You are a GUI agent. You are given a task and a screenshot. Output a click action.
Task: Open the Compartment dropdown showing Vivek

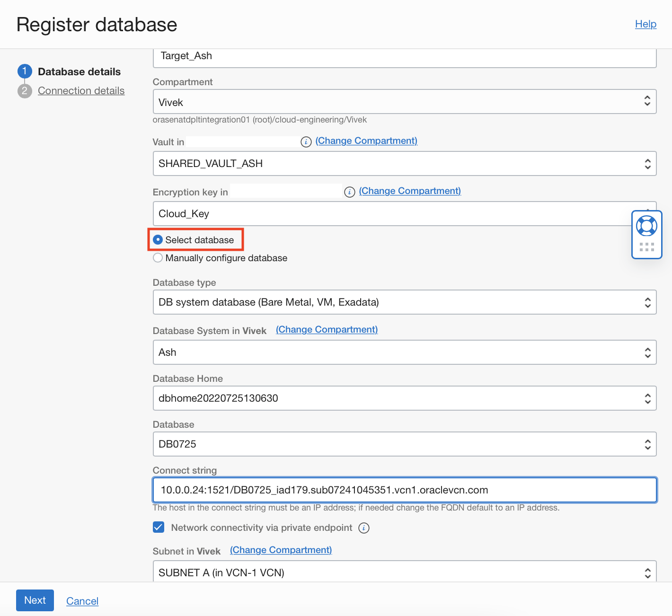click(404, 102)
